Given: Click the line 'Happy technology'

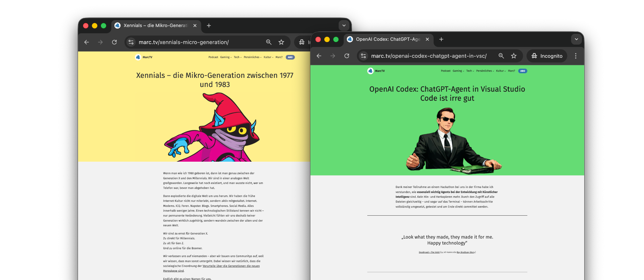Looking at the screenshot, I should (447, 243).
